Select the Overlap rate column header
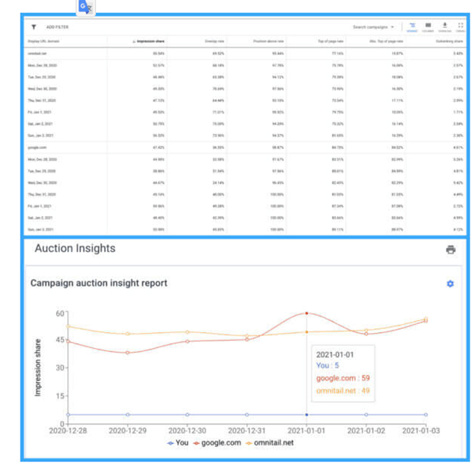 215,40
